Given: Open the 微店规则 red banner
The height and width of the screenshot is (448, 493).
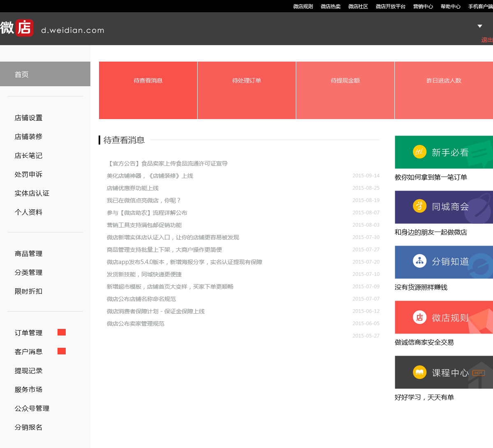Looking at the screenshot, I should (x=444, y=317).
